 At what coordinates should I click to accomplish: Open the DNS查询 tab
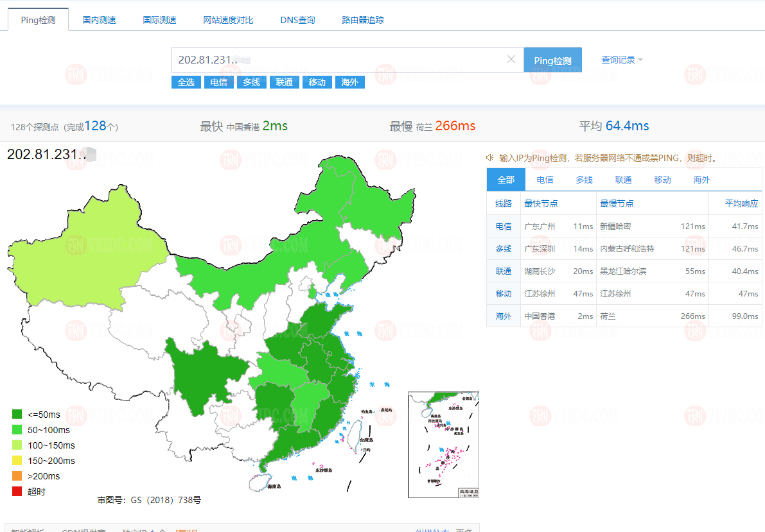pyautogui.click(x=297, y=20)
